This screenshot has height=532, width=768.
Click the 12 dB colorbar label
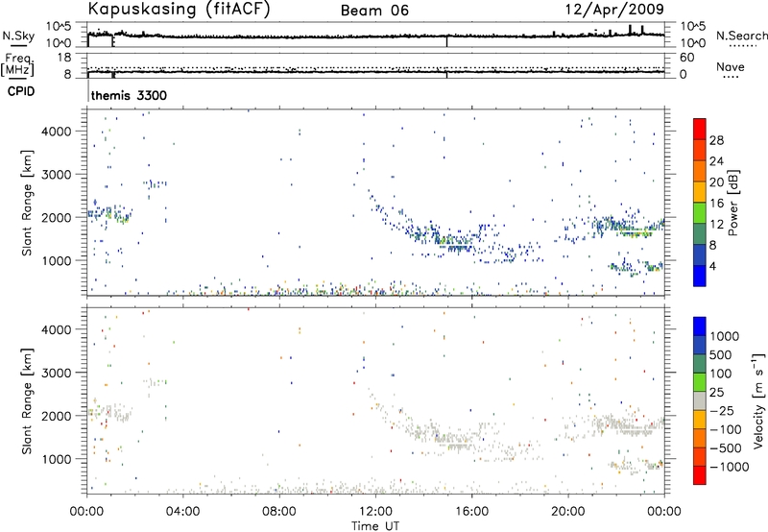click(x=716, y=225)
